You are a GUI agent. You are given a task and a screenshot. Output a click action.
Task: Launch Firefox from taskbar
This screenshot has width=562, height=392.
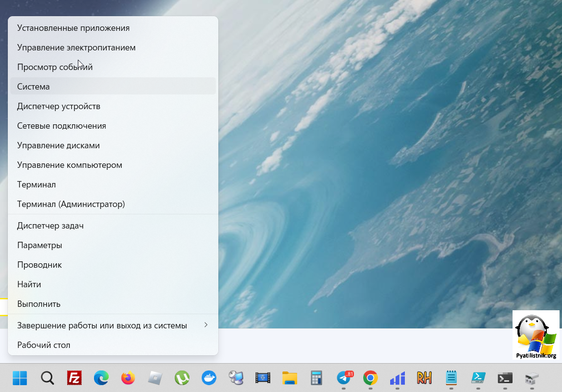click(x=128, y=378)
